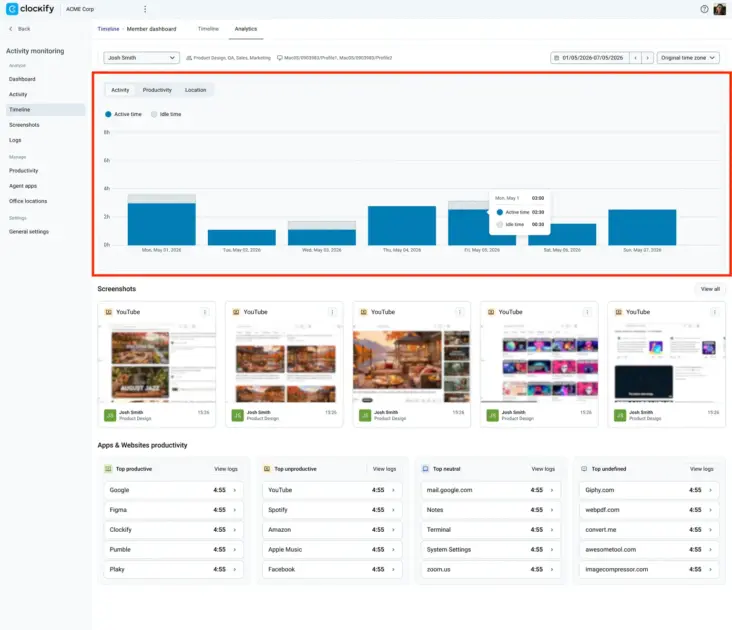Click the device monitor icon beside profiles
Viewport: 732px width, 630px height.
coord(280,58)
